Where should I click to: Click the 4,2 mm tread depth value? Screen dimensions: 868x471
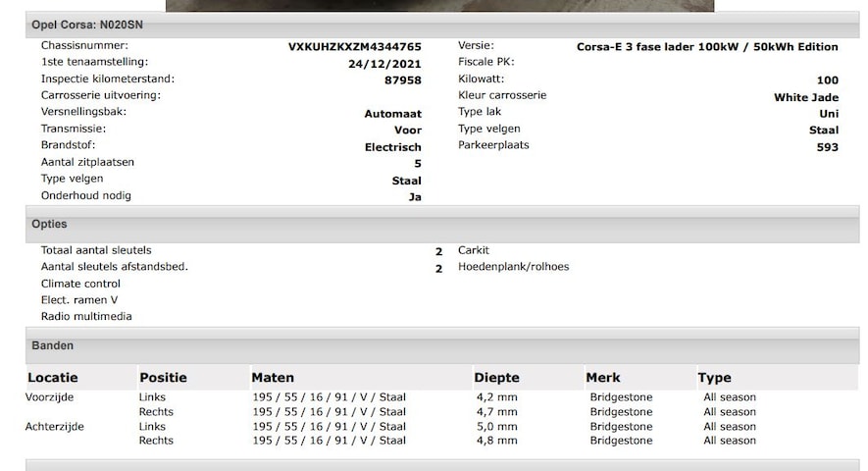[x=495, y=397]
